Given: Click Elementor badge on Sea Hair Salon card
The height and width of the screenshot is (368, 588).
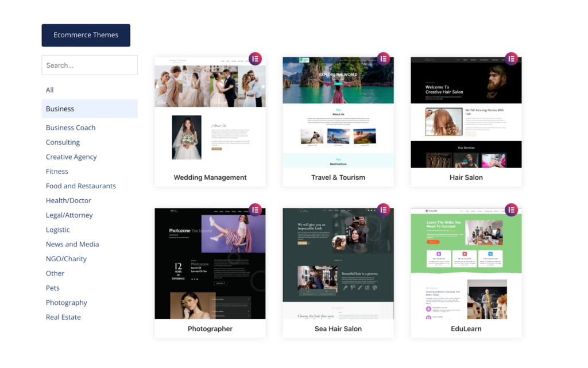Looking at the screenshot, I should click(x=383, y=210).
